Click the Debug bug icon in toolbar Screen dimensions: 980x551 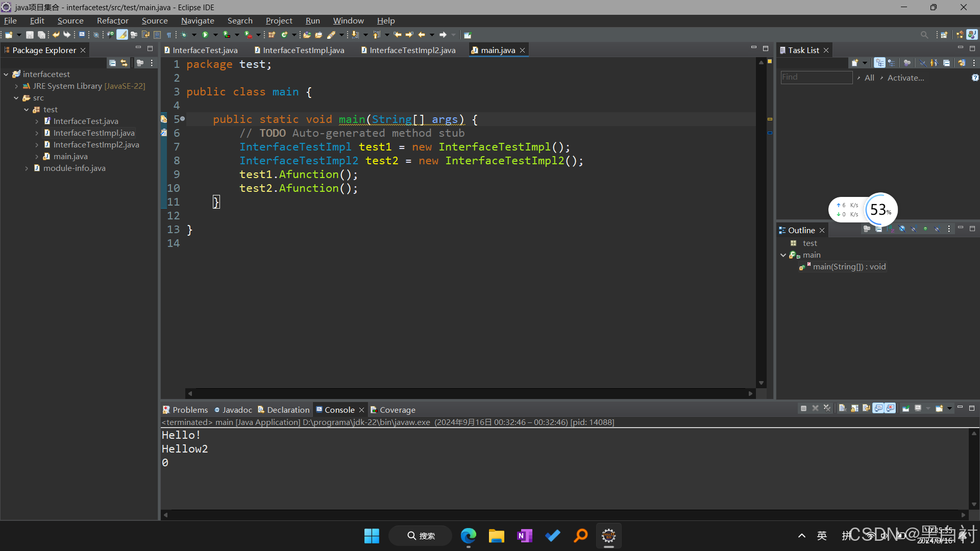coord(184,35)
